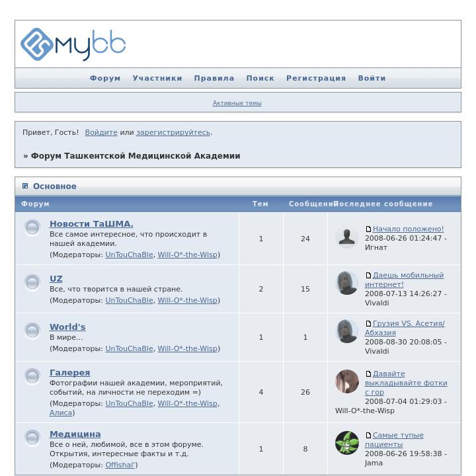Open moderator Will-O*-the-Wisp in the Галерея row
Screen dimensions: 476x476
pyautogui.click(x=187, y=403)
